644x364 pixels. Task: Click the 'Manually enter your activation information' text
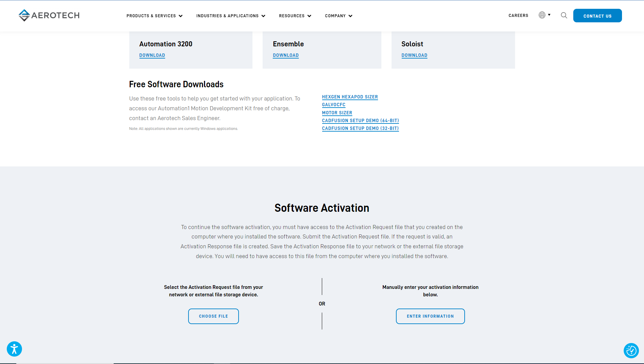coord(430,291)
